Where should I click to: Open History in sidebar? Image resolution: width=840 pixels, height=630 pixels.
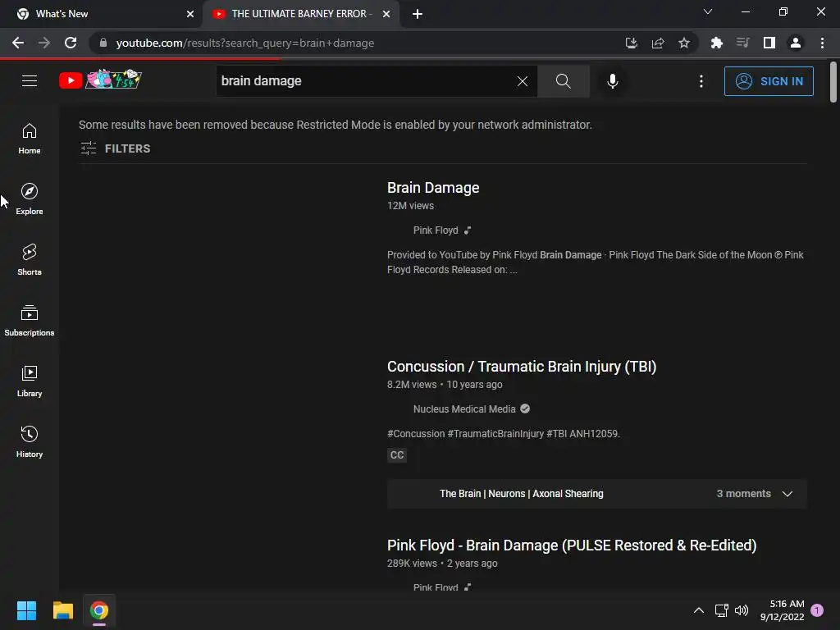(30, 442)
